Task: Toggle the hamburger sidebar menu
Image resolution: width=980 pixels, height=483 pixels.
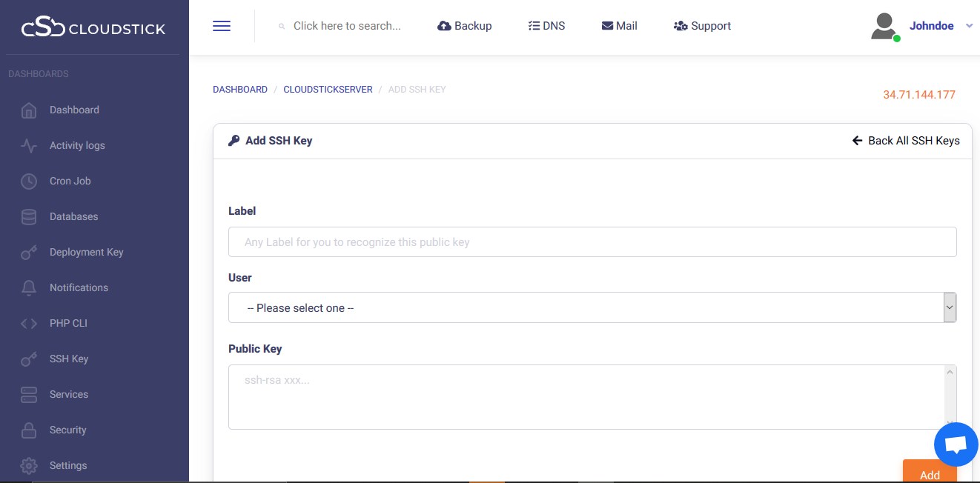Action: (222, 26)
